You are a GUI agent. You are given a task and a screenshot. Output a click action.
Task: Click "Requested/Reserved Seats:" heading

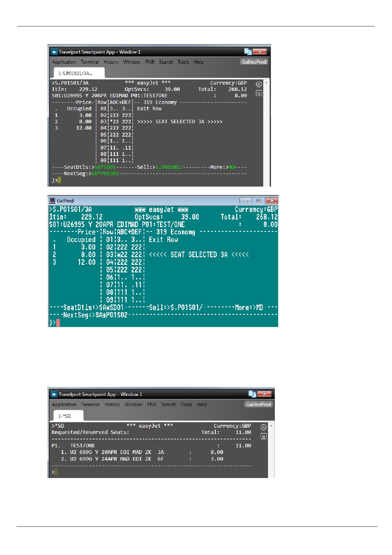point(90,432)
